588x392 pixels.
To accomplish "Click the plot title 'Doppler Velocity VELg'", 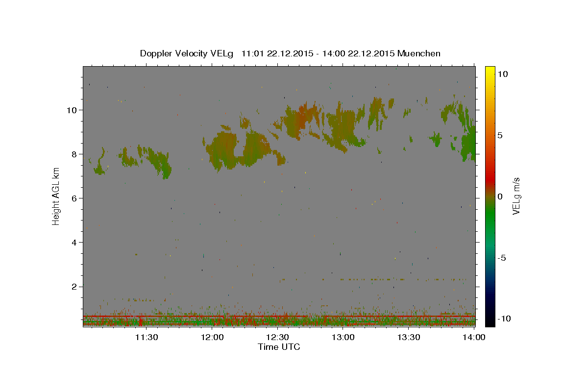I will [187, 53].
